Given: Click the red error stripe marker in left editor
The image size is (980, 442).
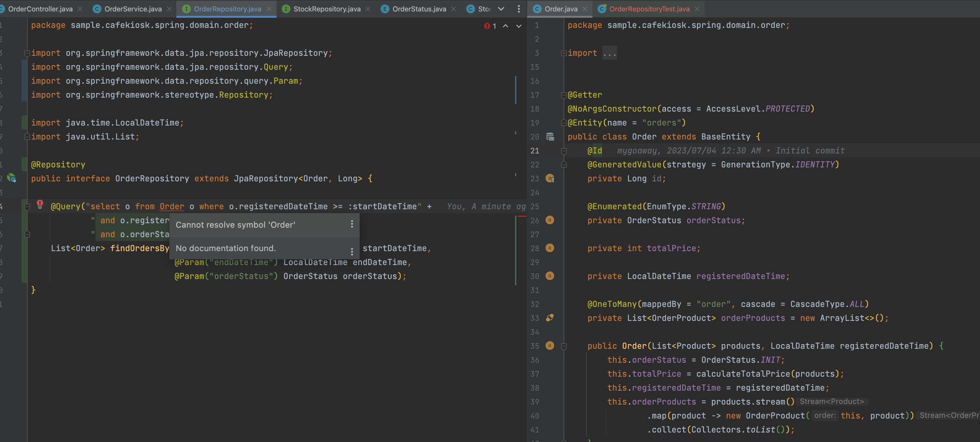Looking at the screenshot, I should (522, 217).
